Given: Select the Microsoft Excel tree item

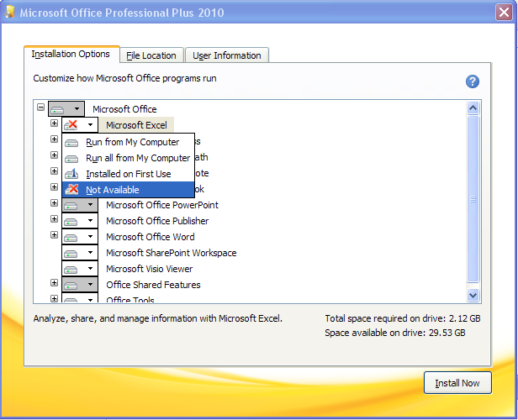Looking at the screenshot, I should tap(136, 125).
